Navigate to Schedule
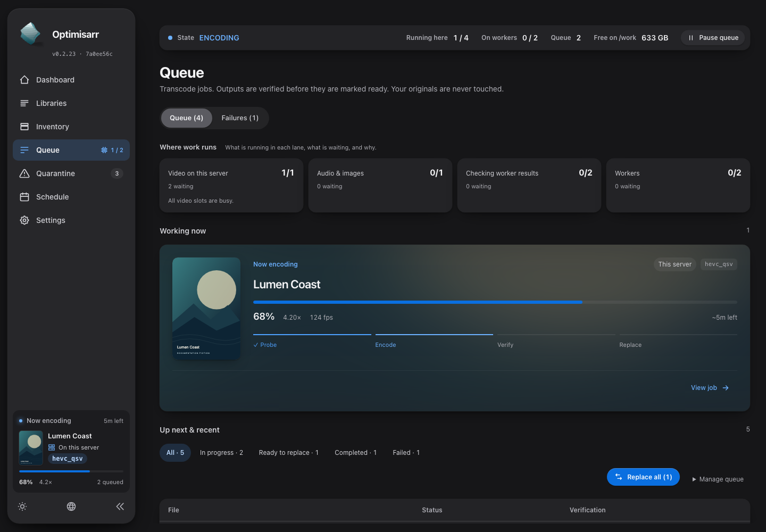 pos(71,197)
